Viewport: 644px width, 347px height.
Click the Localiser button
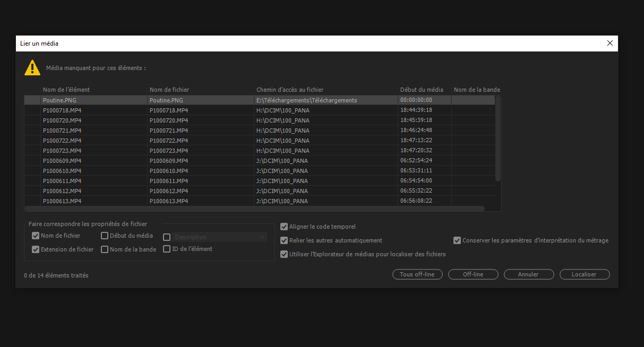click(x=584, y=274)
